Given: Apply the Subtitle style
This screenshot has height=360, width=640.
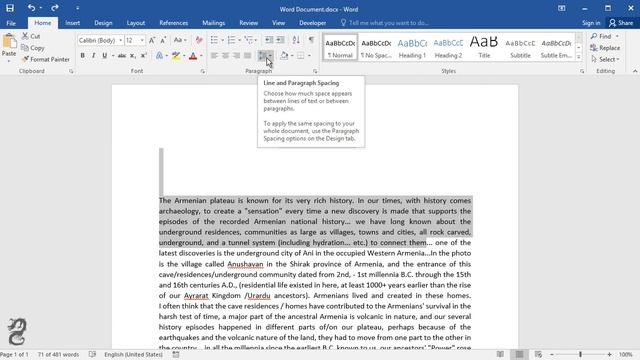Looking at the screenshot, I should click(520, 47).
